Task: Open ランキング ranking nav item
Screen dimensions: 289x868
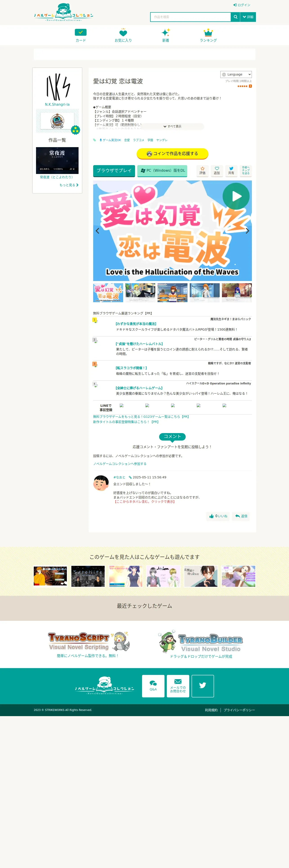Action: pos(208,35)
